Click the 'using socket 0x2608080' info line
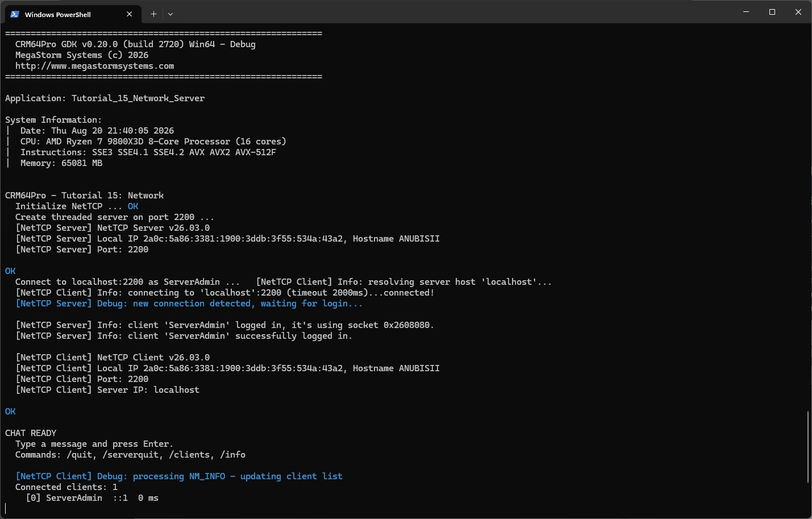 (x=225, y=325)
